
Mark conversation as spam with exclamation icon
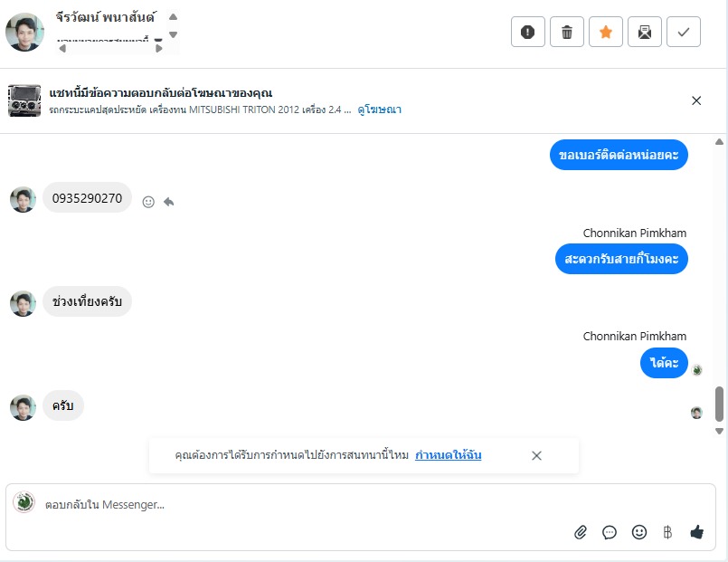pos(528,33)
